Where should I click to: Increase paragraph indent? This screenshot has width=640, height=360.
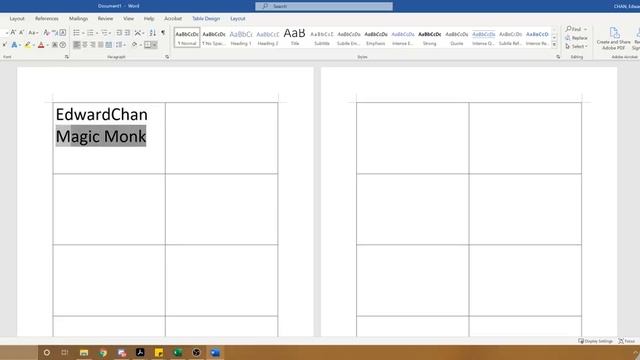[127, 33]
